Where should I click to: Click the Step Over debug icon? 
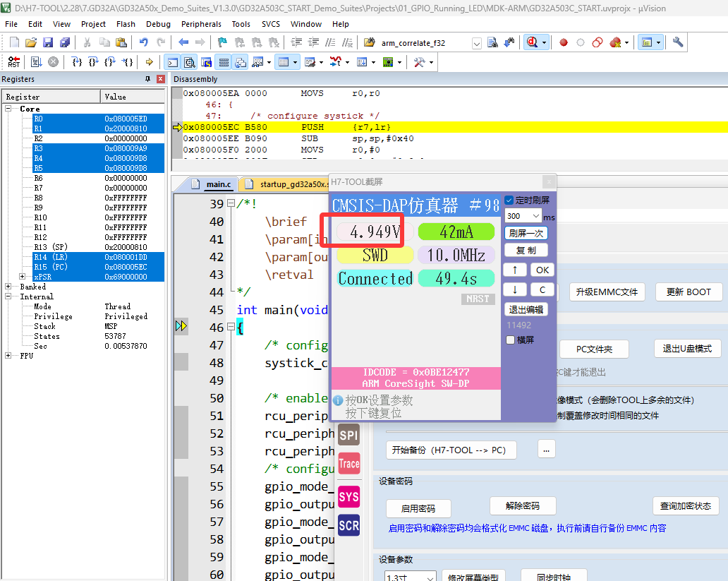coord(93,62)
